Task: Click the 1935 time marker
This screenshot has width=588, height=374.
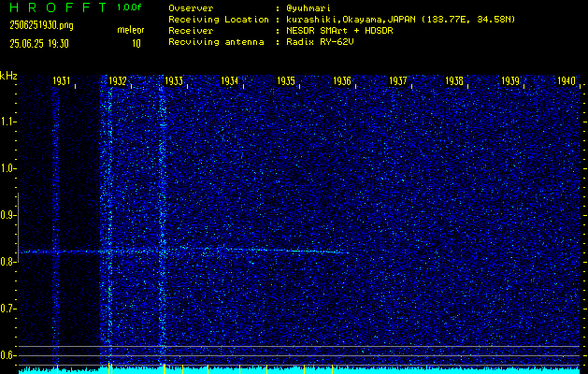Action: tap(286, 81)
